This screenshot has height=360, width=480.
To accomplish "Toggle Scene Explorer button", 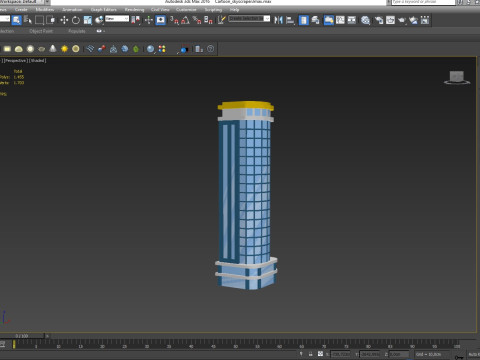I will pyautogui.click(x=304, y=20).
